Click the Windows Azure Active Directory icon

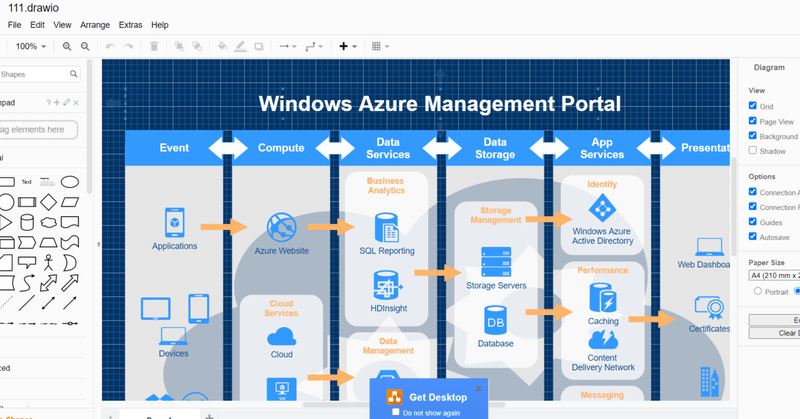[x=603, y=208]
